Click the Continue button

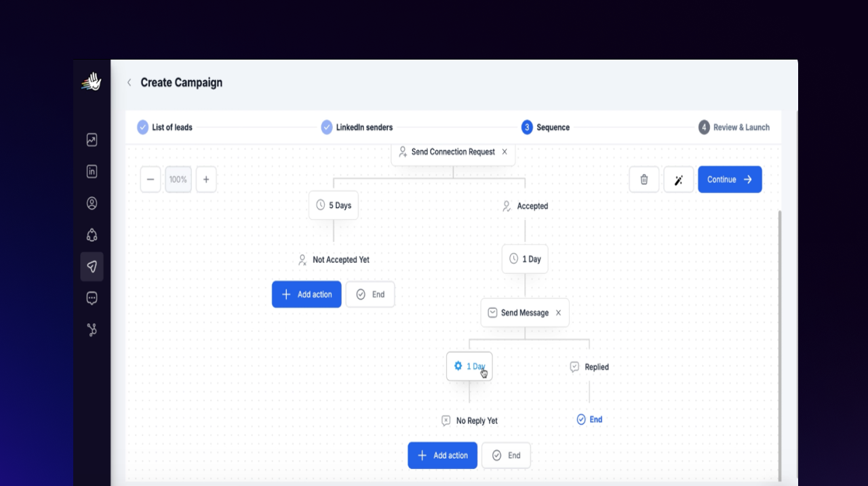point(730,180)
